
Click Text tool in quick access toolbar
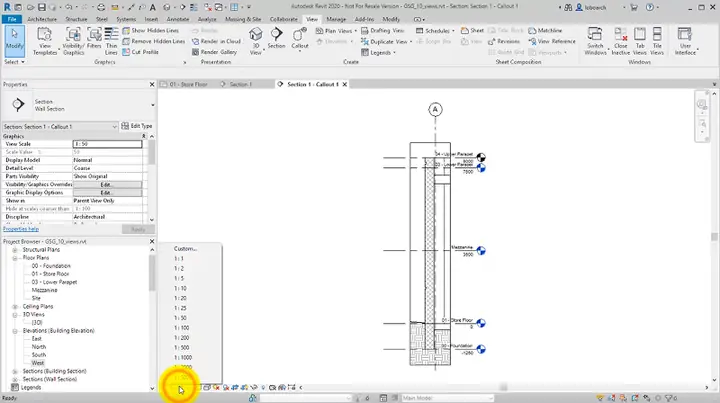point(153,7)
